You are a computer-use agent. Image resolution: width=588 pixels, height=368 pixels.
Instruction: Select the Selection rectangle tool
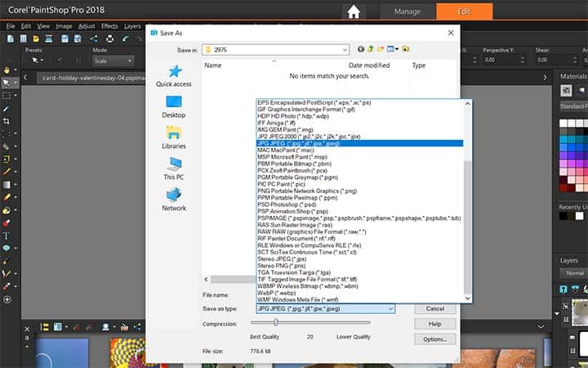click(7, 96)
